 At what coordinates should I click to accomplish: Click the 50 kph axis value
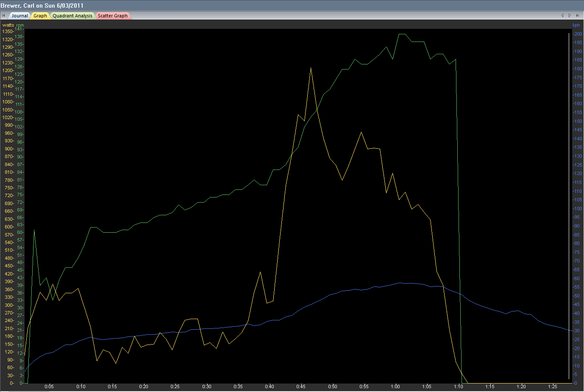577,296
